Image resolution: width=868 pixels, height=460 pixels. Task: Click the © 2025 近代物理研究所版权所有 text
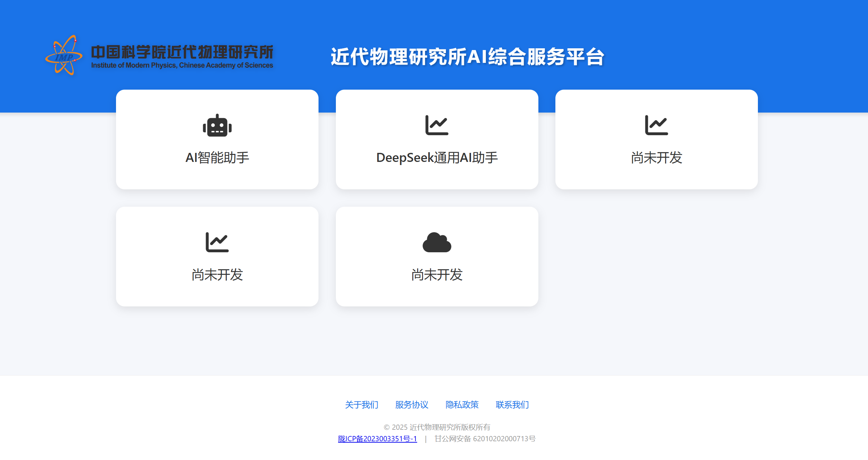(437, 427)
